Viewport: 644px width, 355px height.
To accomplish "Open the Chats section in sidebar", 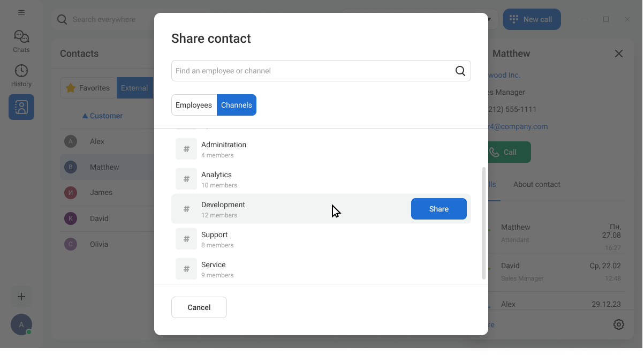I will 21,41.
